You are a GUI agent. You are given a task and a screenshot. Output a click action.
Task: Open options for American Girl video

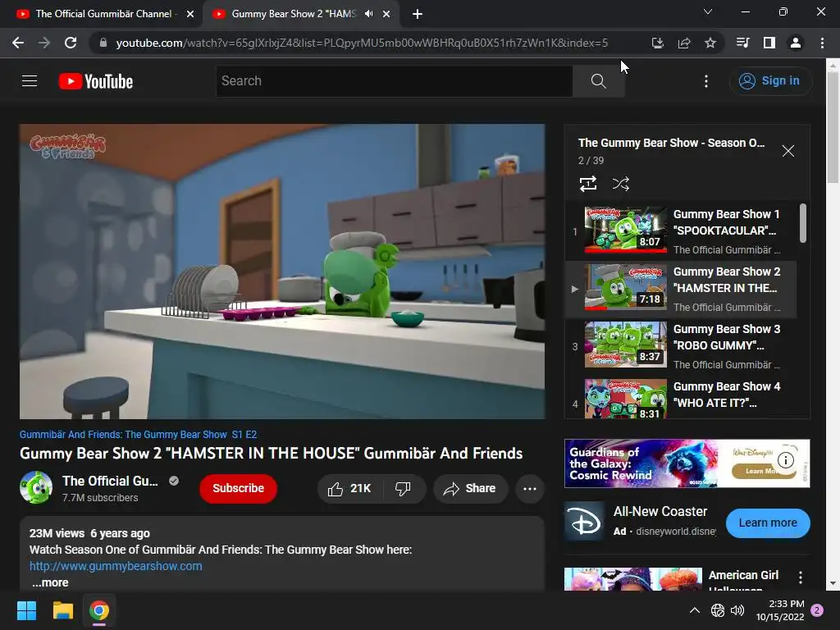(x=801, y=577)
